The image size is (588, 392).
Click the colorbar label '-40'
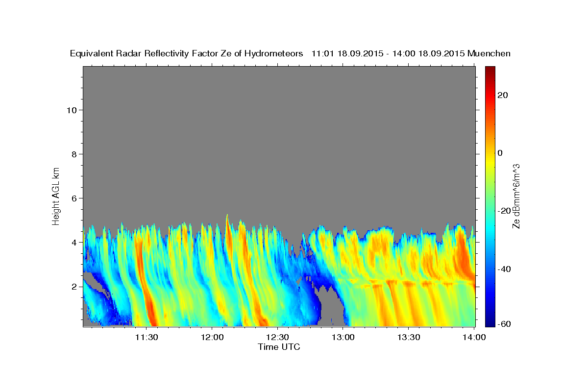tap(504, 269)
